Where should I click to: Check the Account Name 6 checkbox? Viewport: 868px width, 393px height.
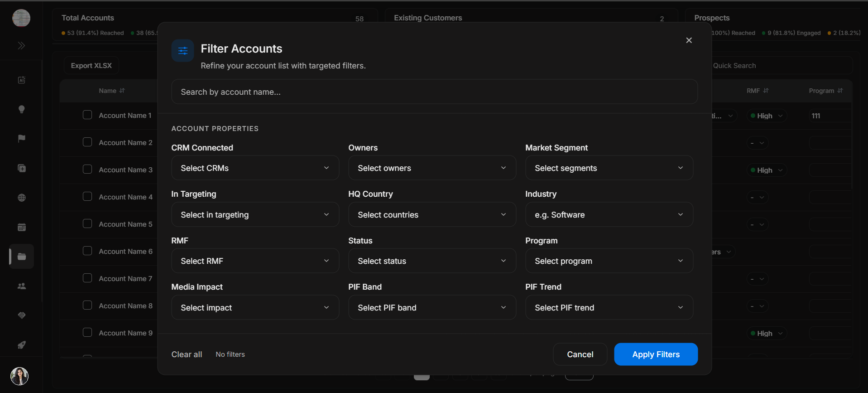coord(87,251)
